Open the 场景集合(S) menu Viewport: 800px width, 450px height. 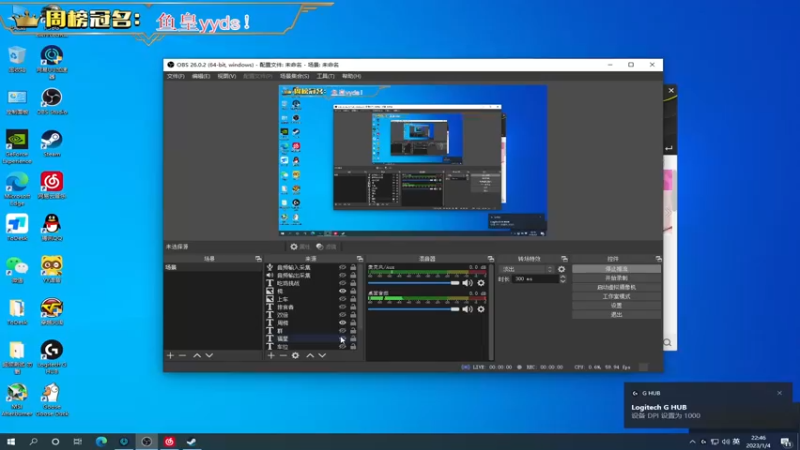(x=294, y=76)
